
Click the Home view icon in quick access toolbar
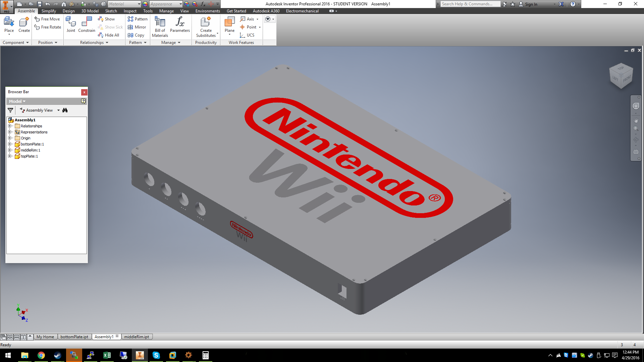(64, 4)
